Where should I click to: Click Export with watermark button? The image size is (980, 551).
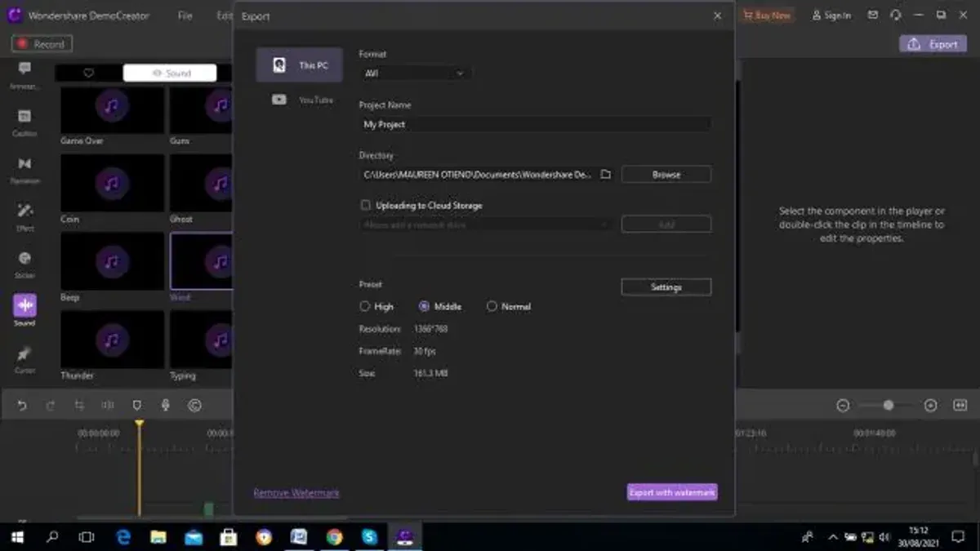click(672, 492)
